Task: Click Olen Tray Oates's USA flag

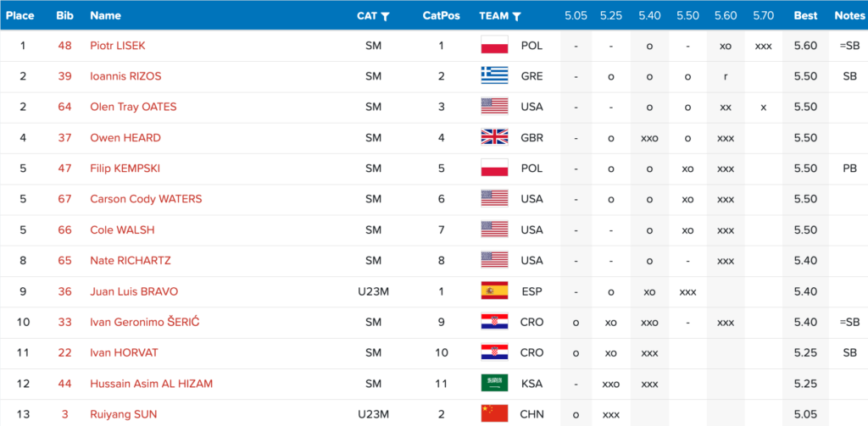Action: (494, 107)
